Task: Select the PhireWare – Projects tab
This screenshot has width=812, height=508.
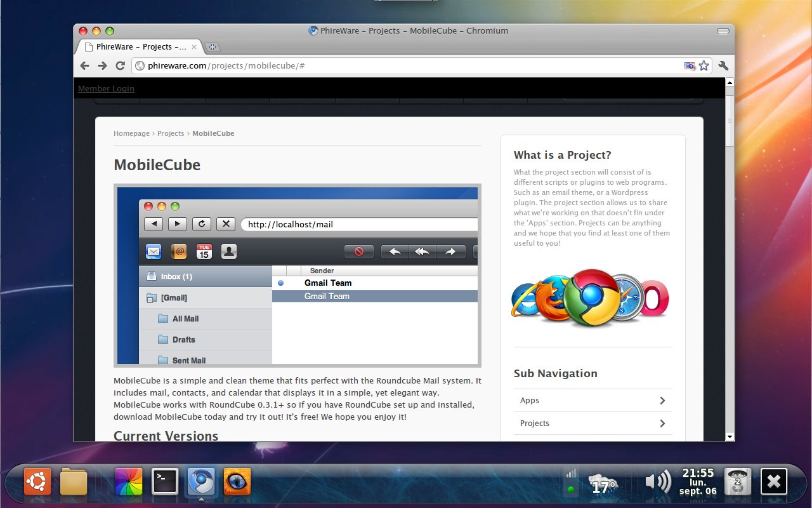Action: [138, 47]
